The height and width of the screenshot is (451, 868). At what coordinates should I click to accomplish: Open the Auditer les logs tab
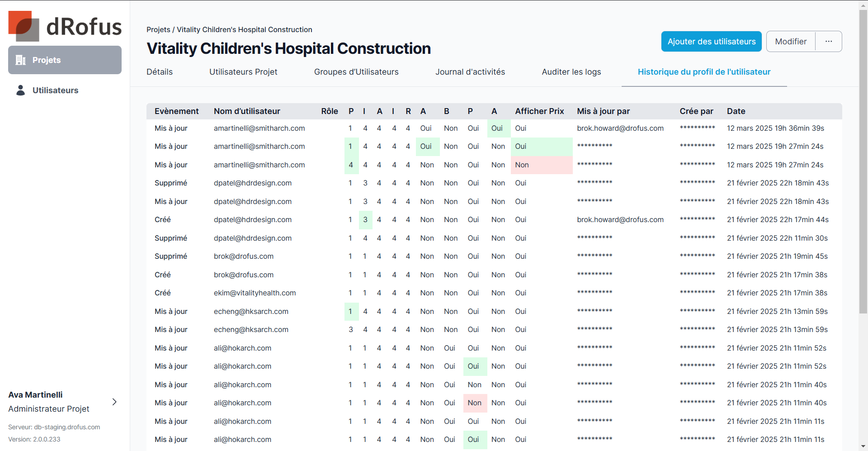(571, 72)
